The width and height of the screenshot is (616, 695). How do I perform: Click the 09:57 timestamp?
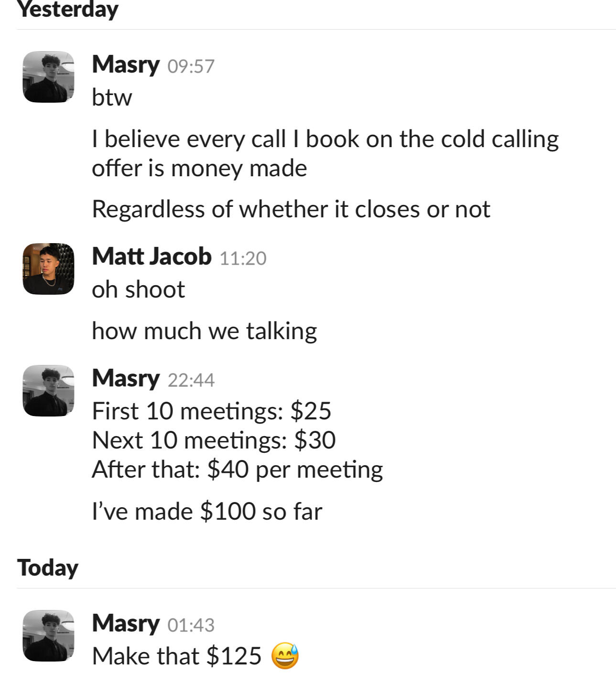[191, 66]
